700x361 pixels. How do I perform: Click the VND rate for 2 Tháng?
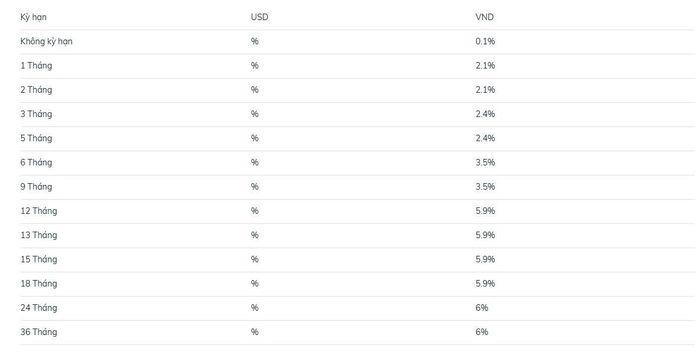click(x=485, y=90)
